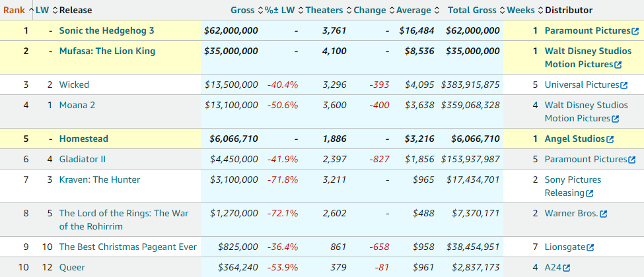644x277 pixels.
Task: Open Homestead release link
Action: [83, 138]
